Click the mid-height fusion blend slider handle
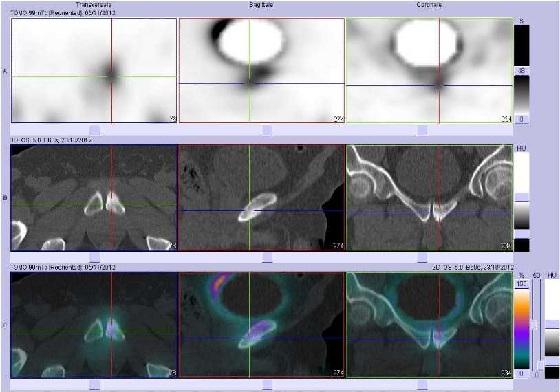This screenshot has width=560, height=392. (x=534, y=324)
